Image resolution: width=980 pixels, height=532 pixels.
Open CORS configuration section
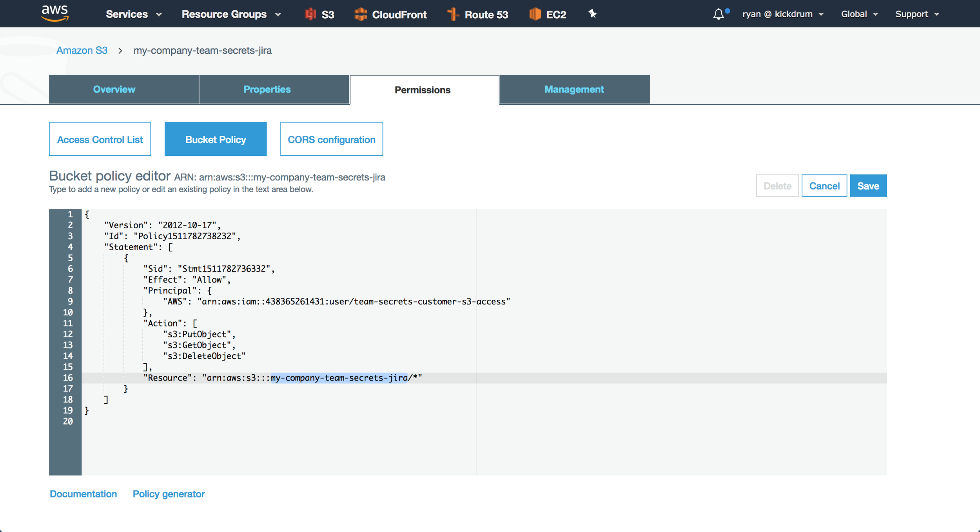point(332,139)
